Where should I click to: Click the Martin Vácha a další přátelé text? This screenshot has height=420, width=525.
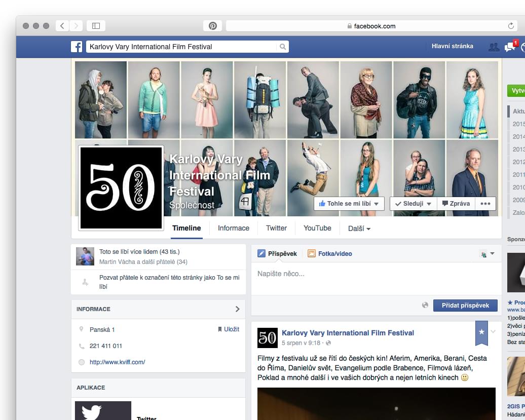click(143, 262)
